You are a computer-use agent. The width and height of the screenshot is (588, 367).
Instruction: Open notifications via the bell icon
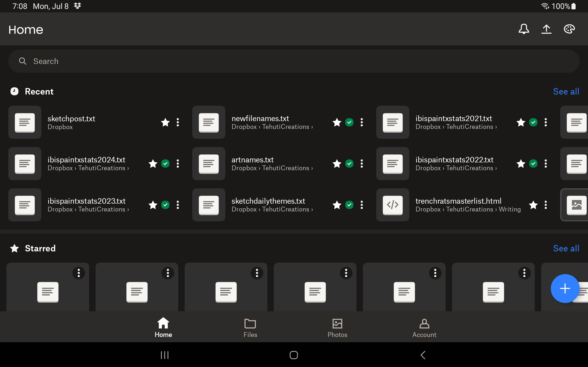pos(524,29)
